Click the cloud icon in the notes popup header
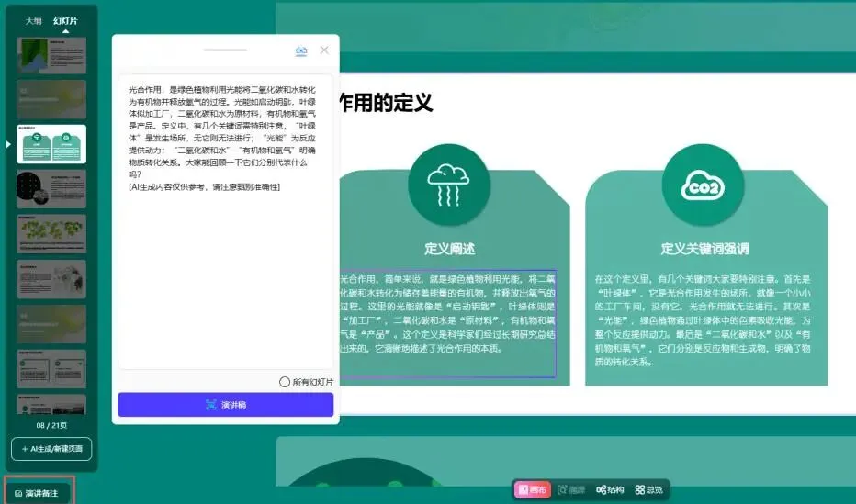Image resolution: width=856 pixels, height=504 pixels. tap(301, 50)
